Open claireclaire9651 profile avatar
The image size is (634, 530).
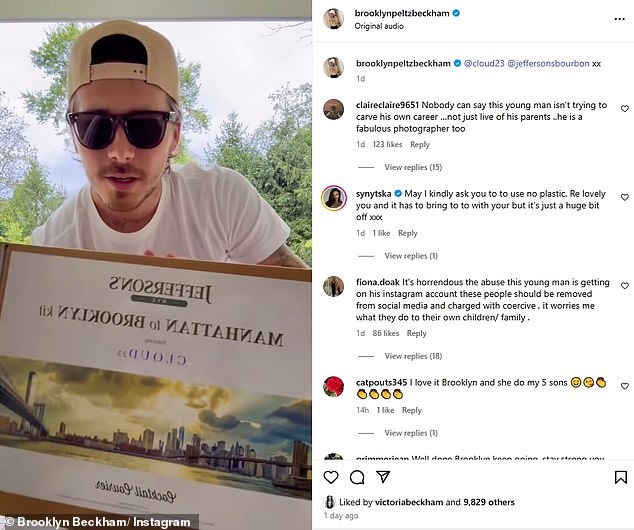pyautogui.click(x=334, y=109)
